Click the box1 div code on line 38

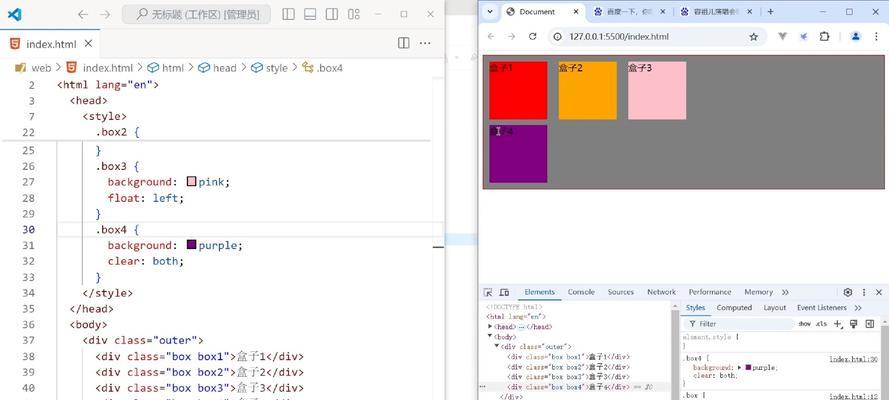pyautogui.click(x=200, y=356)
